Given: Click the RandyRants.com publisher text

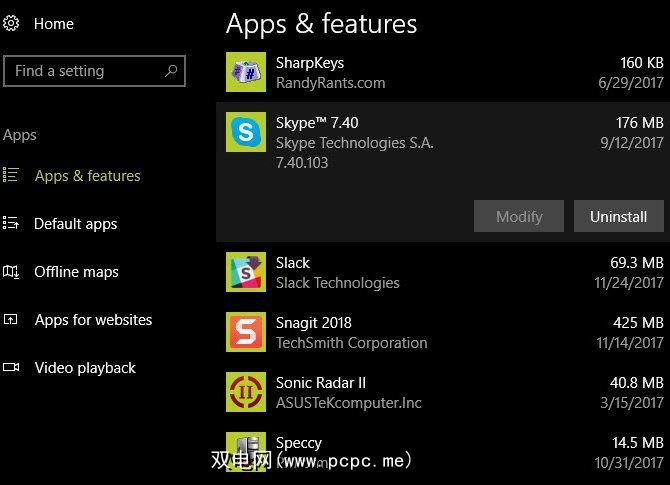Looking at the screenshot, I should (x=330, y=83).
